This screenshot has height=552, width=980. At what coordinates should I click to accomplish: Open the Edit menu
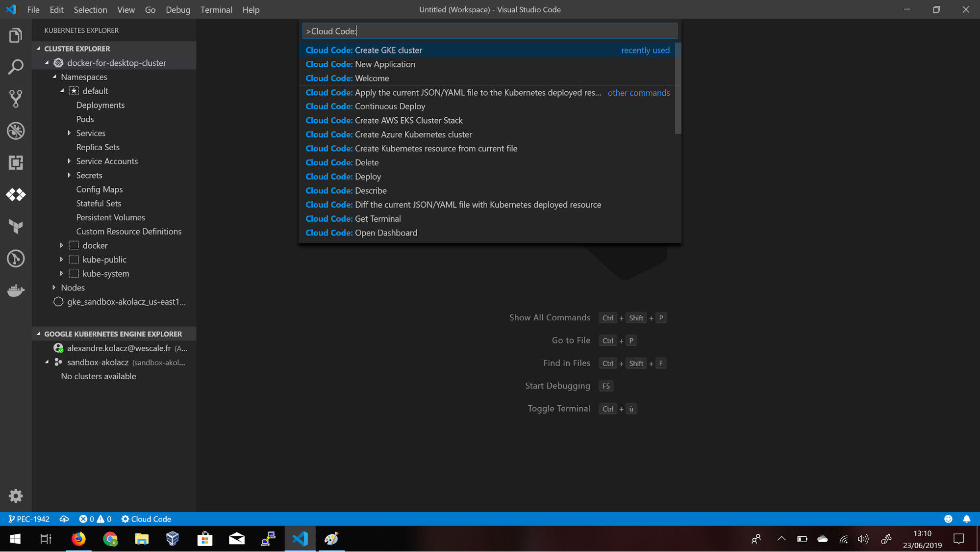click(x=56, y=10)
